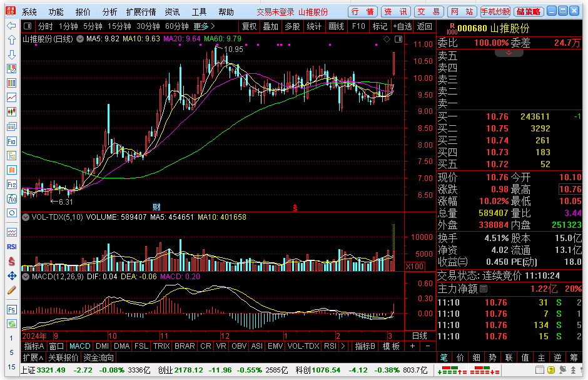Click the red S sidebar icon
Viewport: 588px width, 380px height.
pos(12,262)
